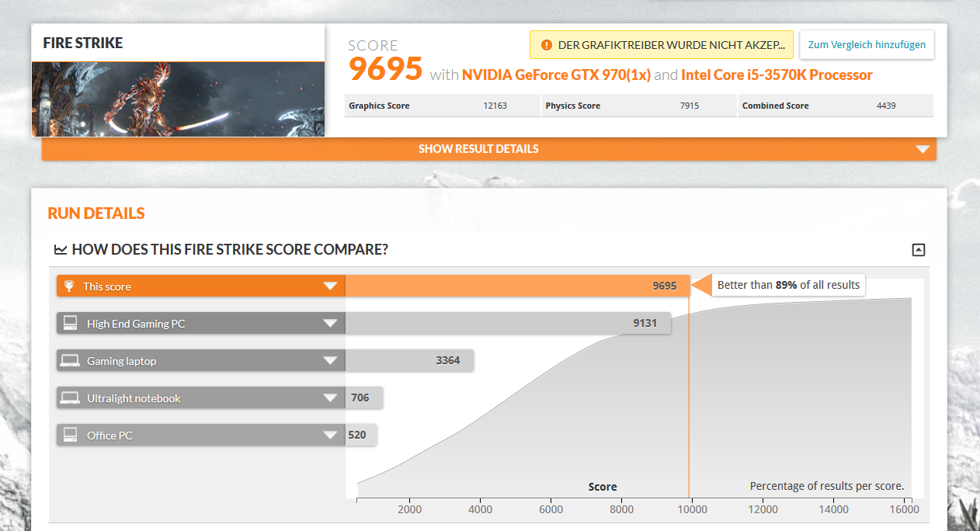Click the chart icon next to score compare heading
The height and width of the screenshot is (531, 980).
coord(61,250)
